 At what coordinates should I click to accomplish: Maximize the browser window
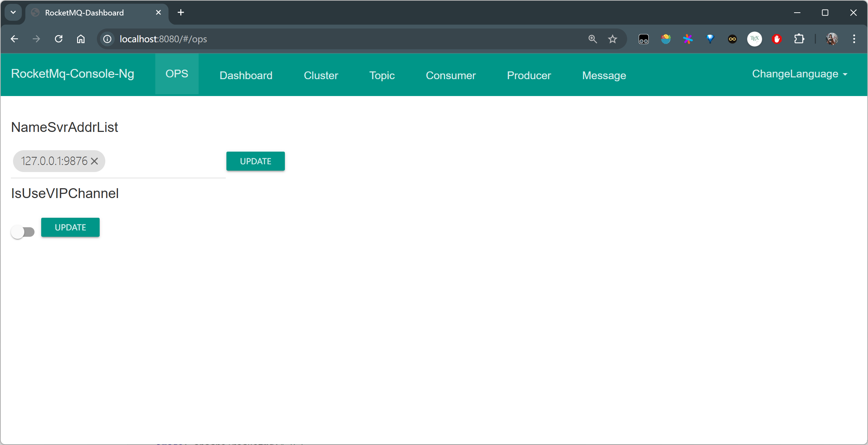825,13
